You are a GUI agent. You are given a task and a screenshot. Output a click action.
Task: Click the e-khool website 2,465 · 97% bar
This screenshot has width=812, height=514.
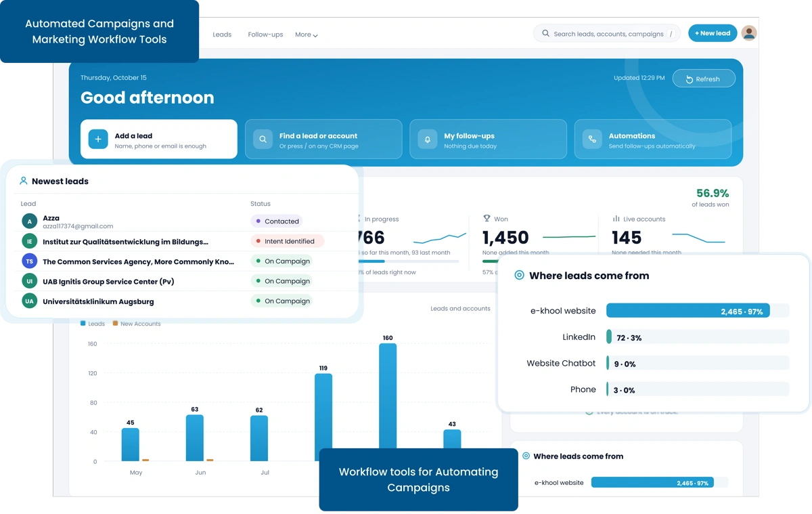(687, 311)
